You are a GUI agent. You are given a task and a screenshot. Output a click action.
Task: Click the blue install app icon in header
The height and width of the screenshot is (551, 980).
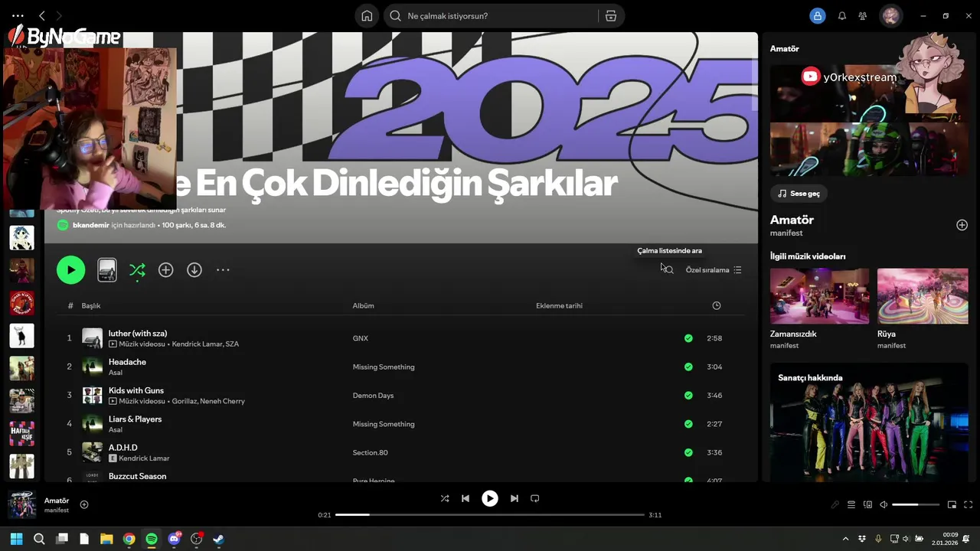click(818, 16)
